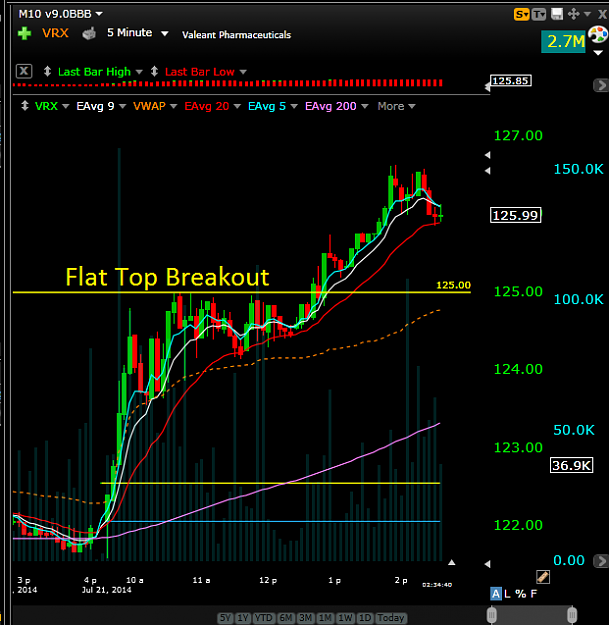Open the VRX series legend dropdown

[x=66, y=106]
